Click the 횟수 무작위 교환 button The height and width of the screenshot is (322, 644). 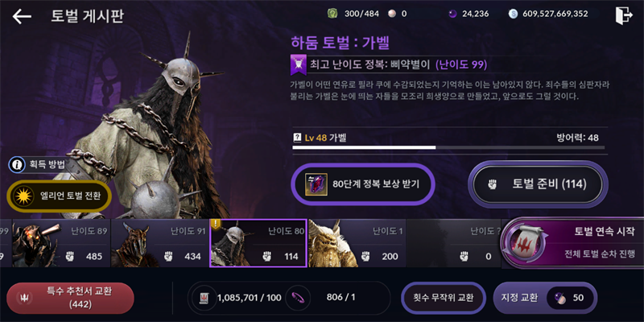(x=444, y=298)
